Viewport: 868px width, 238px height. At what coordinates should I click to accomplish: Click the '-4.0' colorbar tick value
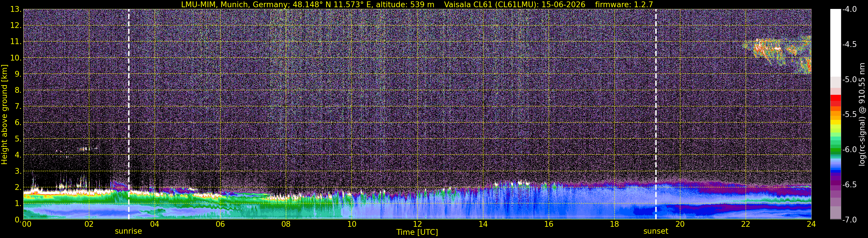point(849,10)
